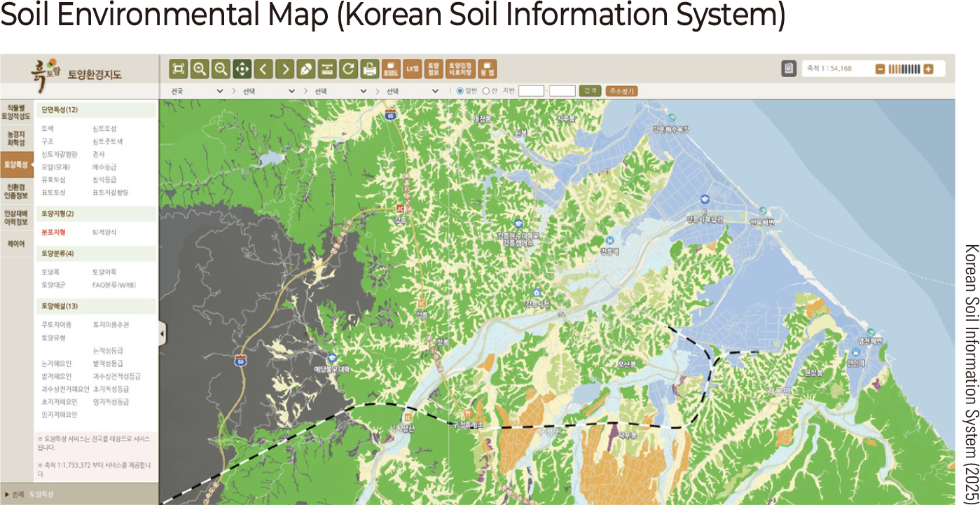Go to next map view arrow

point(284,69)
